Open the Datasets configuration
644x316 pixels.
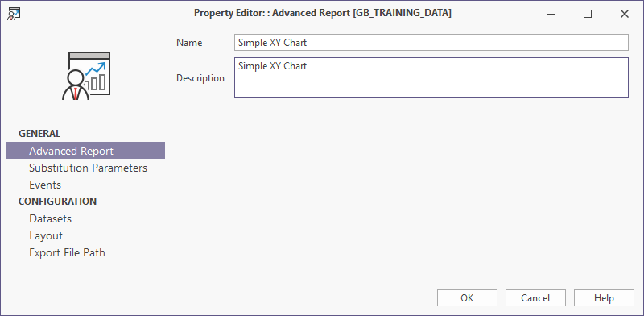(x=50, y=218)
